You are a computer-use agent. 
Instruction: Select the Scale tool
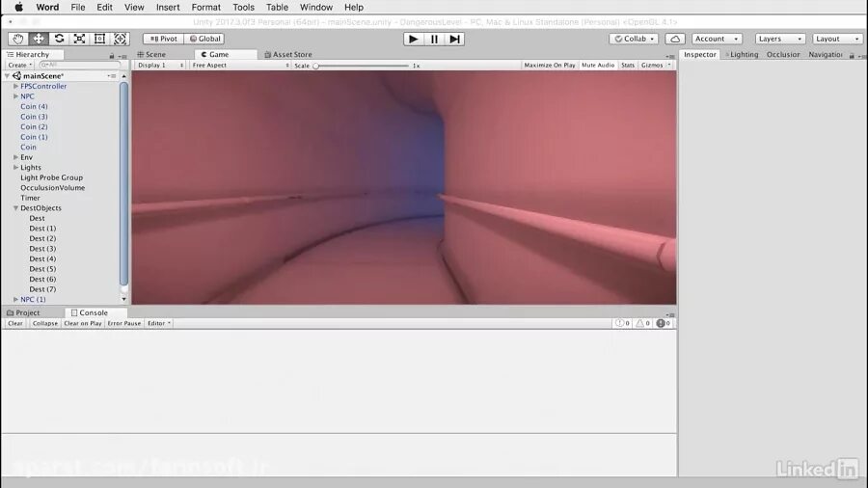click(x=80, y=39)
